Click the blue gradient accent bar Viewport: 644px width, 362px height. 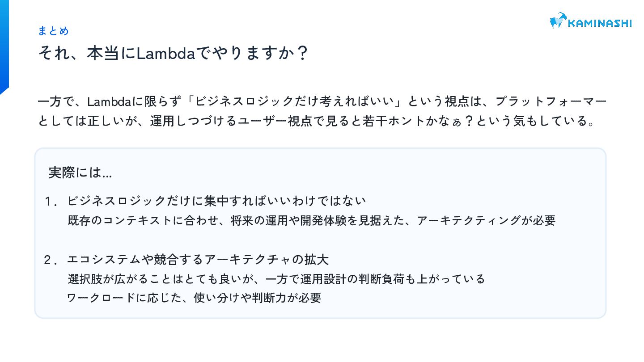pos(4,45)
